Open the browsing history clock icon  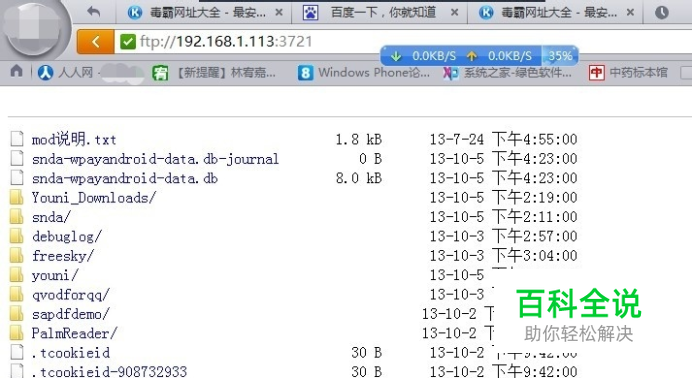[x=662, y=12]
